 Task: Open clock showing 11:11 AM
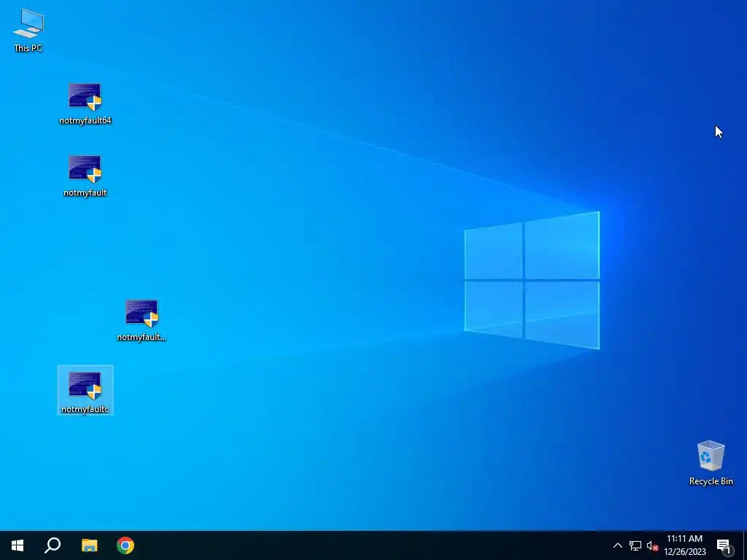coord(684,545)
